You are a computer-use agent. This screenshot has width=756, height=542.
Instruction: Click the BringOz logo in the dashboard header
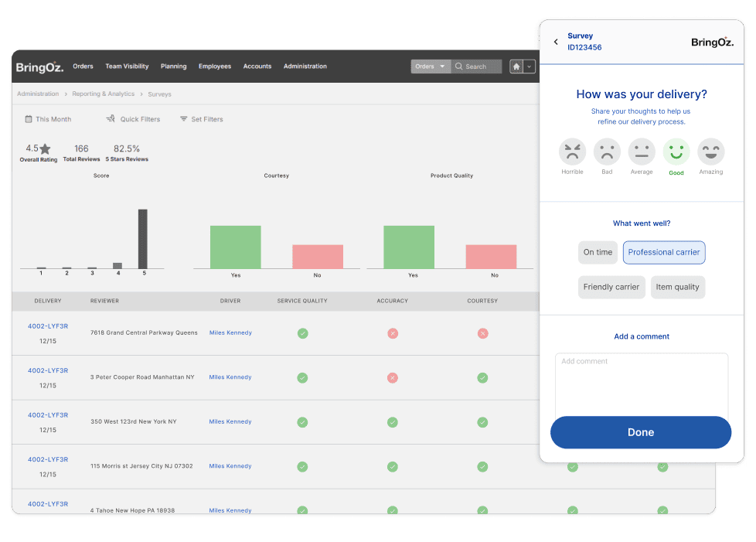[x=39, y=67]
